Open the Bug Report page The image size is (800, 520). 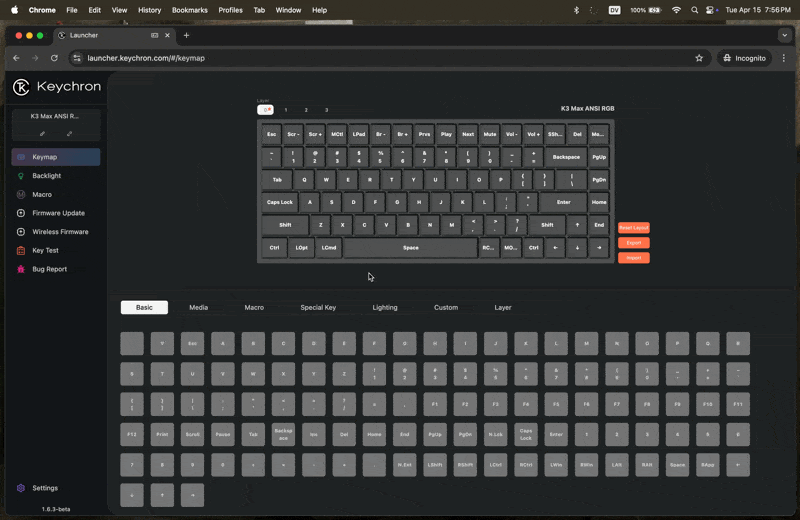point(49,269)
